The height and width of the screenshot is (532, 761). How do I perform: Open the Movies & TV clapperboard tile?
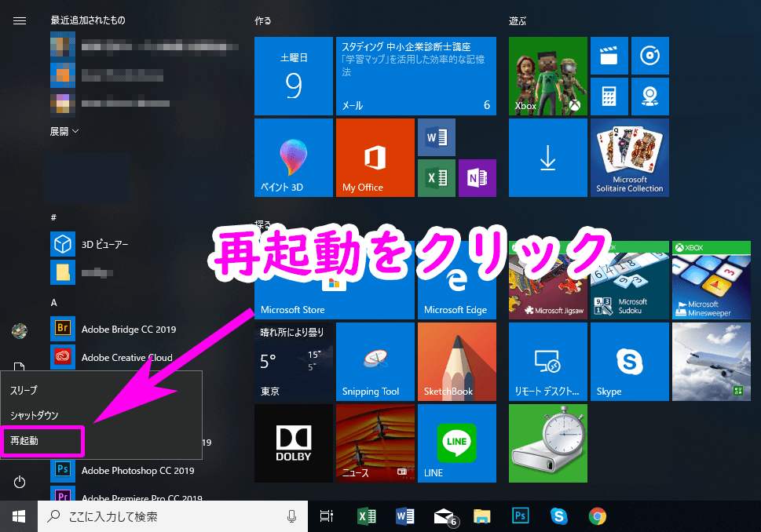[609, 56]
